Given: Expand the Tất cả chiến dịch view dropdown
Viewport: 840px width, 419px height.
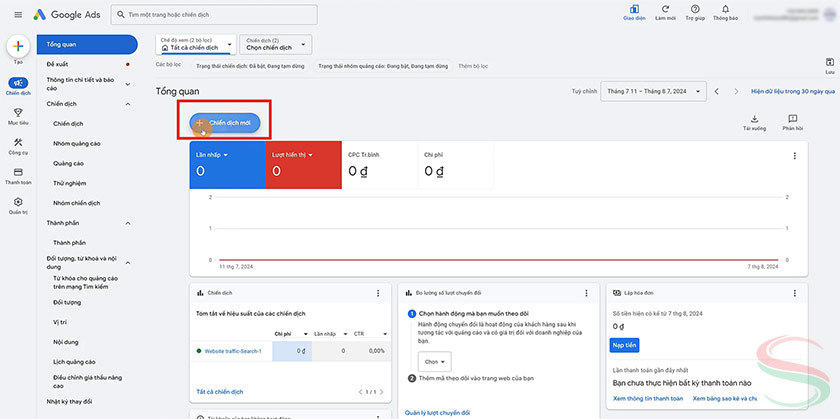Looking at the screenshot, I should pyautogui.click(x=197, y=46).
